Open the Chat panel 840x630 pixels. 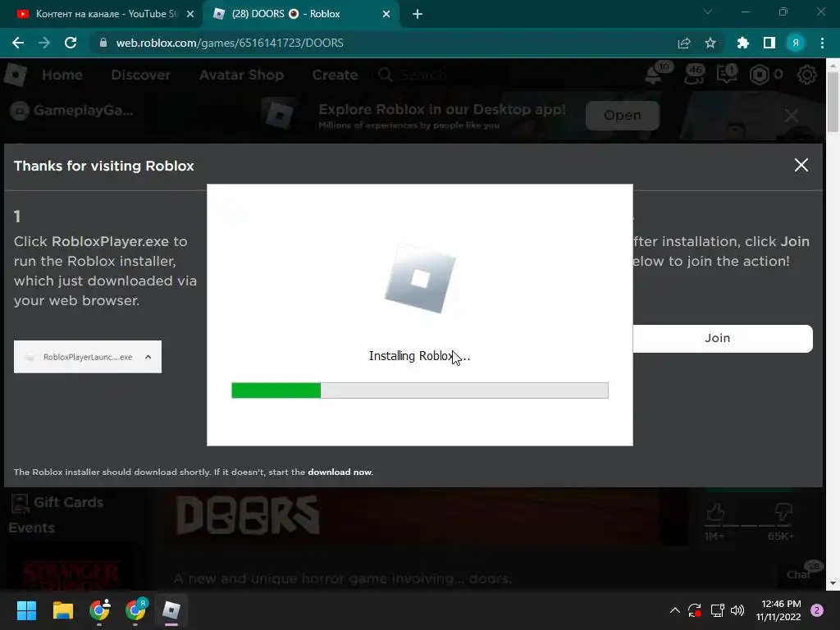(x=800, y=573)
